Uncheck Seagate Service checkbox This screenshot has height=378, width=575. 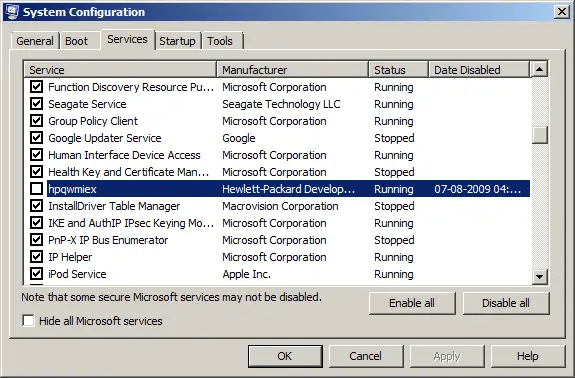click(x=36, y=104)
